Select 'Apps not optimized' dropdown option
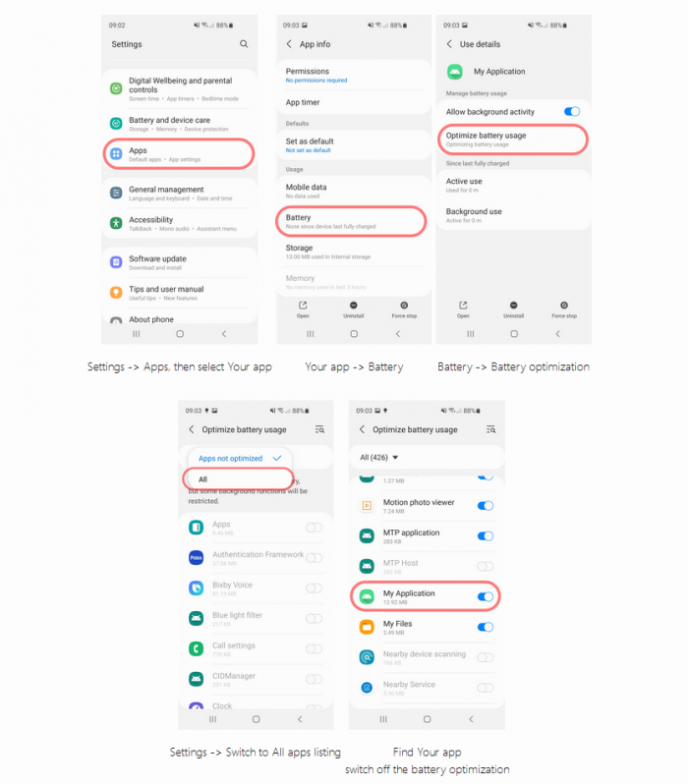This screenshot has width=688, height=784. pos(240,458)
